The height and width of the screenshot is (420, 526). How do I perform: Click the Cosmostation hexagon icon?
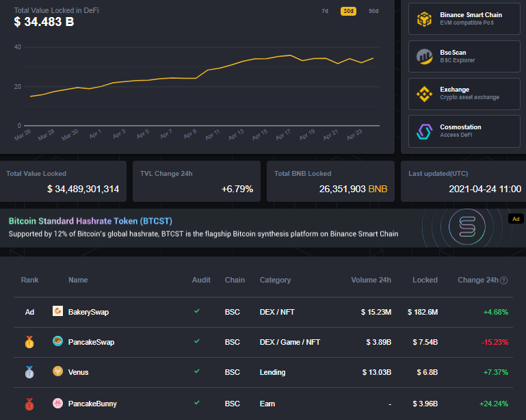point(425,131)
